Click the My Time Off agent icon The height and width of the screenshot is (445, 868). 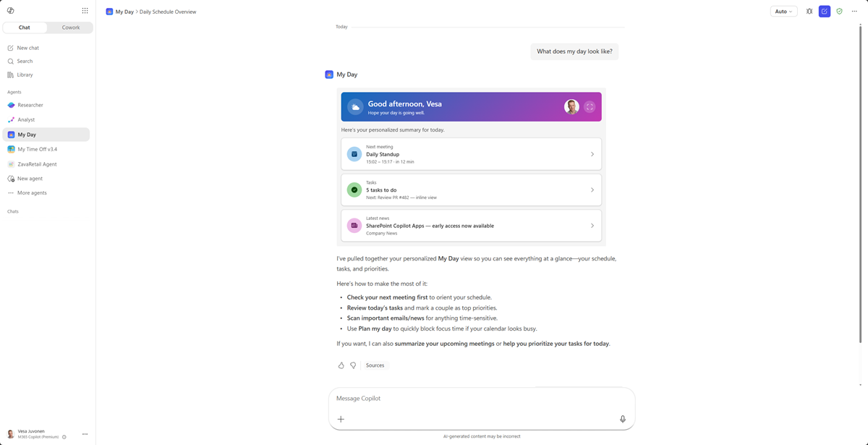pyautogui.click(x=11, y=149)
